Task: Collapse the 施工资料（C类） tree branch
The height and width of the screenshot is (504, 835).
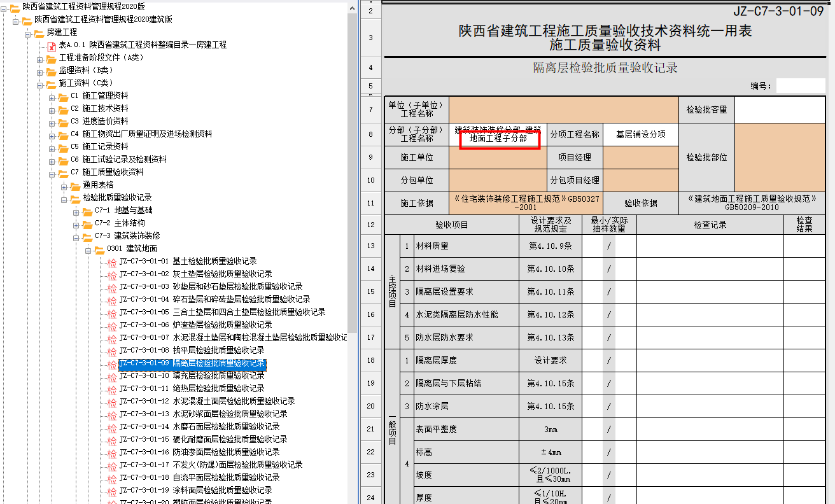Action: [40, 84]
